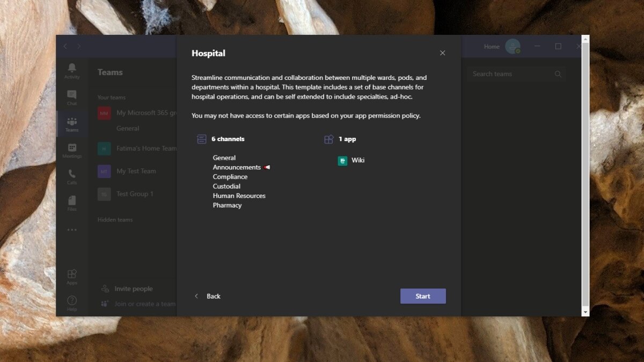Select the Chat icon in sidebar

[71, 97]
